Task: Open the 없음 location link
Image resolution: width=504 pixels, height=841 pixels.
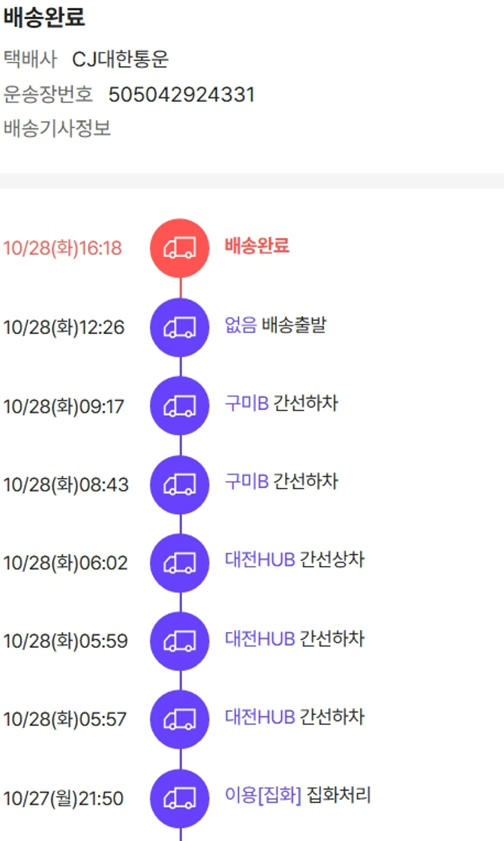Action: tap(241, 326)
